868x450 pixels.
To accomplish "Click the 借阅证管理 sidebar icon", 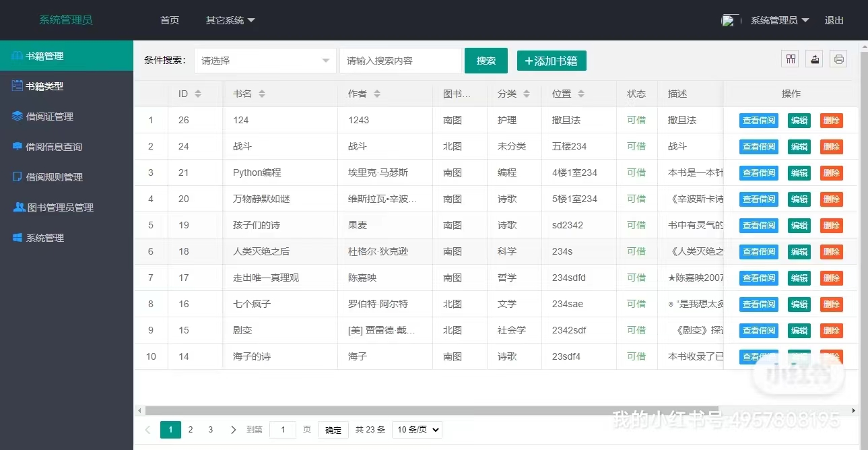I will click(x=18, y=116).
